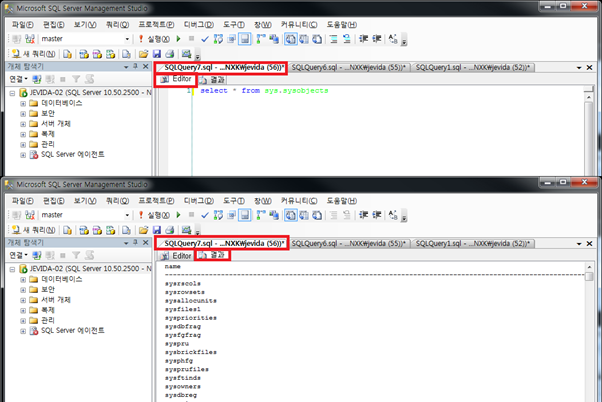Viewport: 602px width, 402px height.
Task: Open Object Explorer window-position arrow, top window
Action: click(126, 67)
